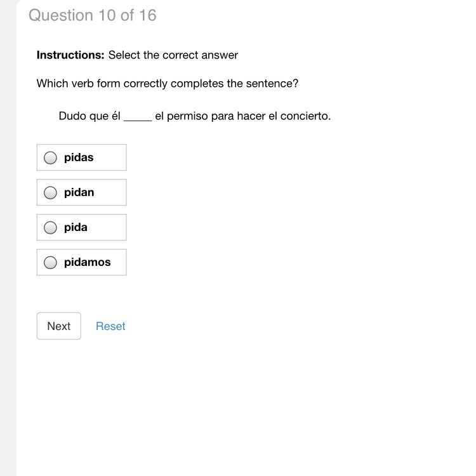The height and width of the screenshot is (476, 476).
Task: Click the blank line in the sentence
Action: click(x=138, y=120)
